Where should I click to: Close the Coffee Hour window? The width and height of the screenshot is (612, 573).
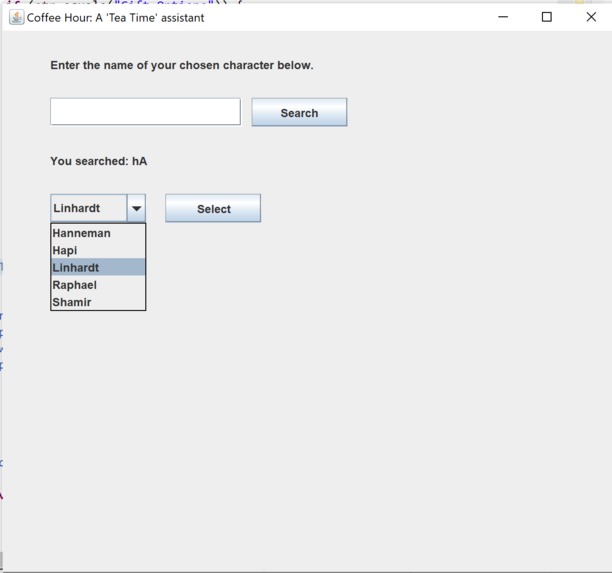point(591,17)
